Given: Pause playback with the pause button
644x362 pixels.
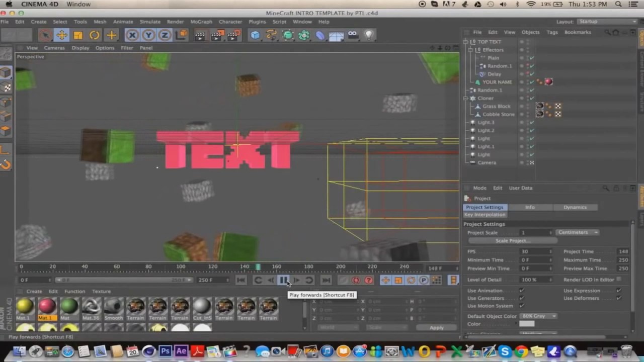Looking at the screenshot, I should [283, 280].
